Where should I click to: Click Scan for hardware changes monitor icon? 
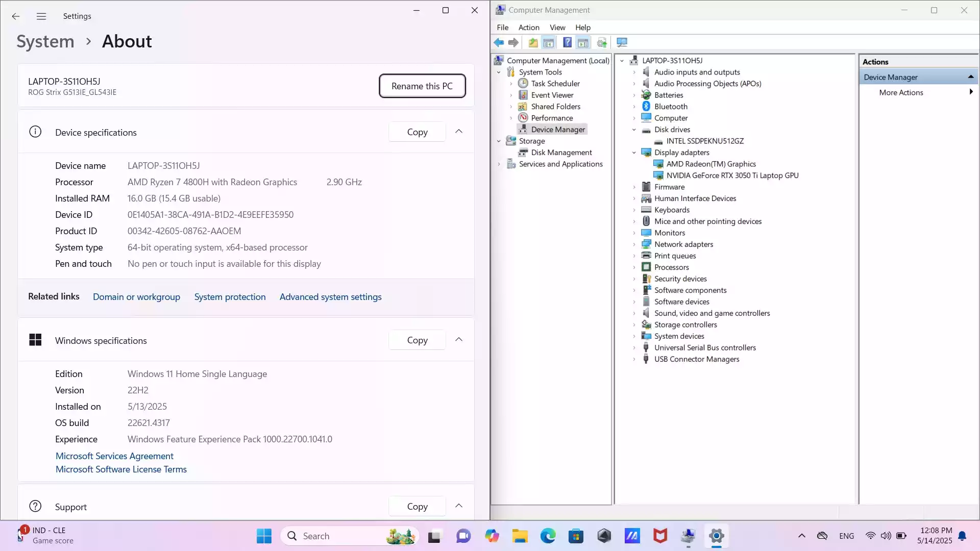(622, 43)
